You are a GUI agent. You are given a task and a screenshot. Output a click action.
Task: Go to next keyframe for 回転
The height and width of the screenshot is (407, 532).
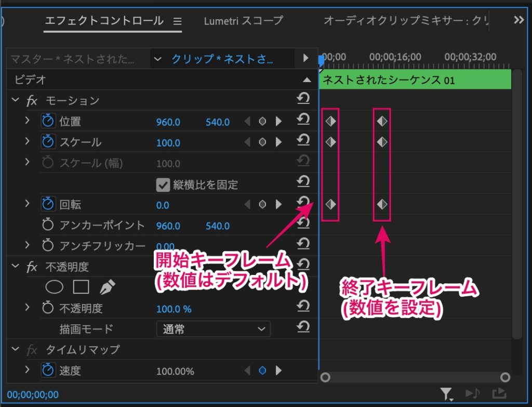[278, 204]
